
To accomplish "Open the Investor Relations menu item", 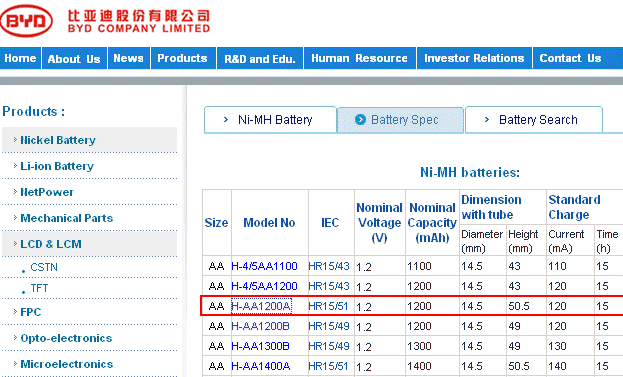I will click(x=474, y=58).
